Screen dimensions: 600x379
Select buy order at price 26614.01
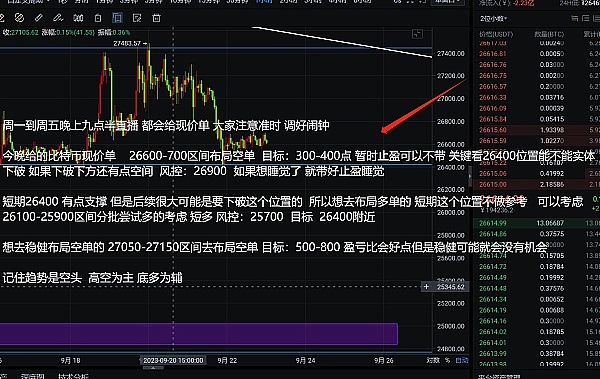click(536, 343)
